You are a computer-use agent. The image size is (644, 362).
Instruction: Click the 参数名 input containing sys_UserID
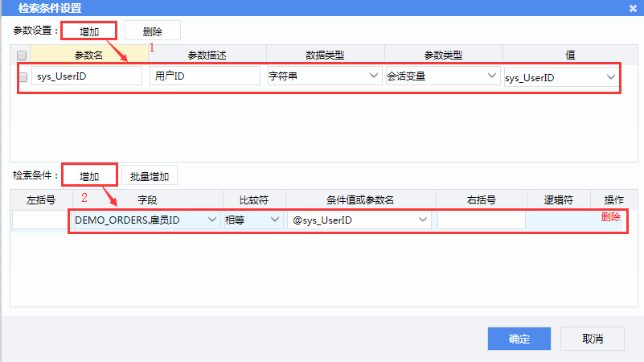87,76
